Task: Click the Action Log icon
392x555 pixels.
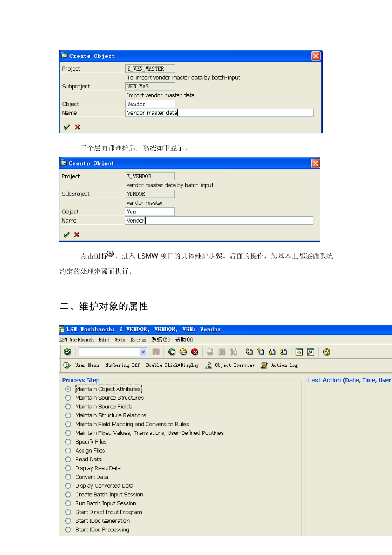Action: tap(264, 365)
